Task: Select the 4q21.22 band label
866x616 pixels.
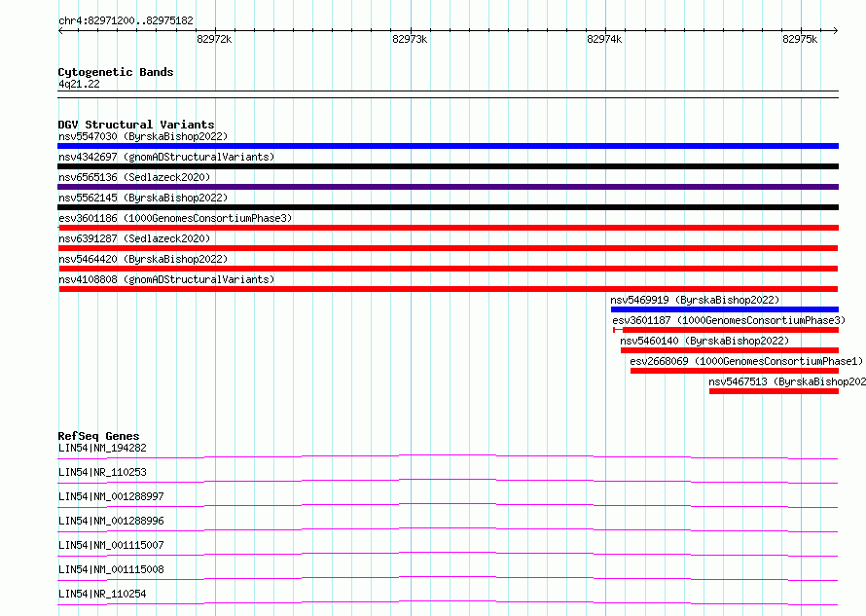Action: click(x=79, y=84)
